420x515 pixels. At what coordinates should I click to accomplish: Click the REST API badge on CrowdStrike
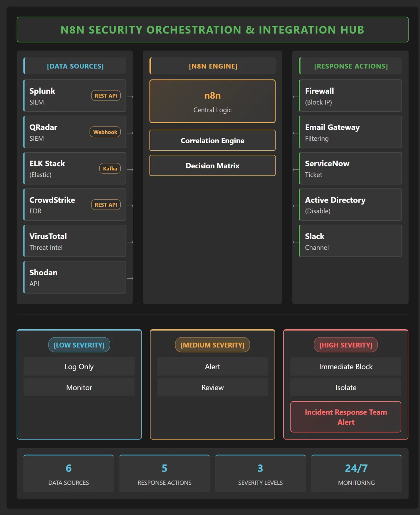tap(106, 205)
